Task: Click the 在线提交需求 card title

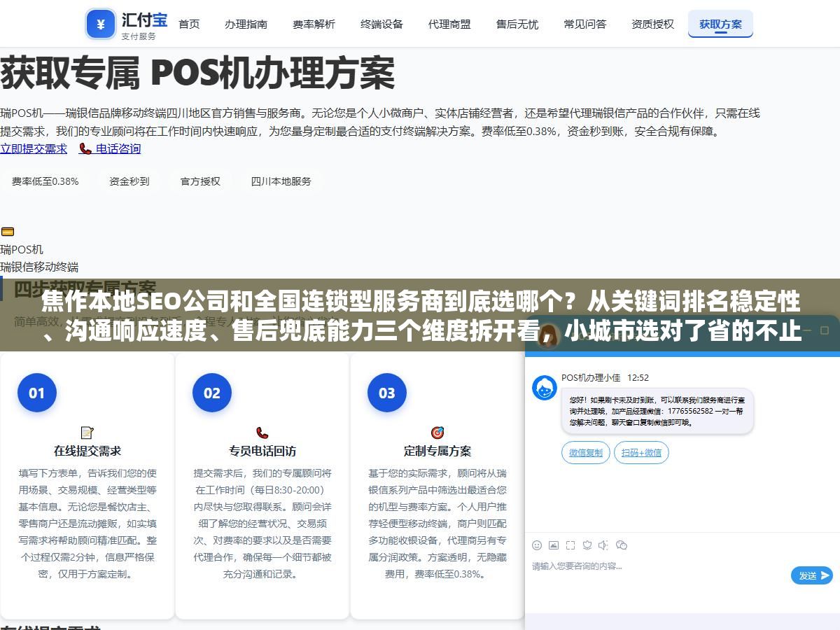Action: click(x=87, y=451)
